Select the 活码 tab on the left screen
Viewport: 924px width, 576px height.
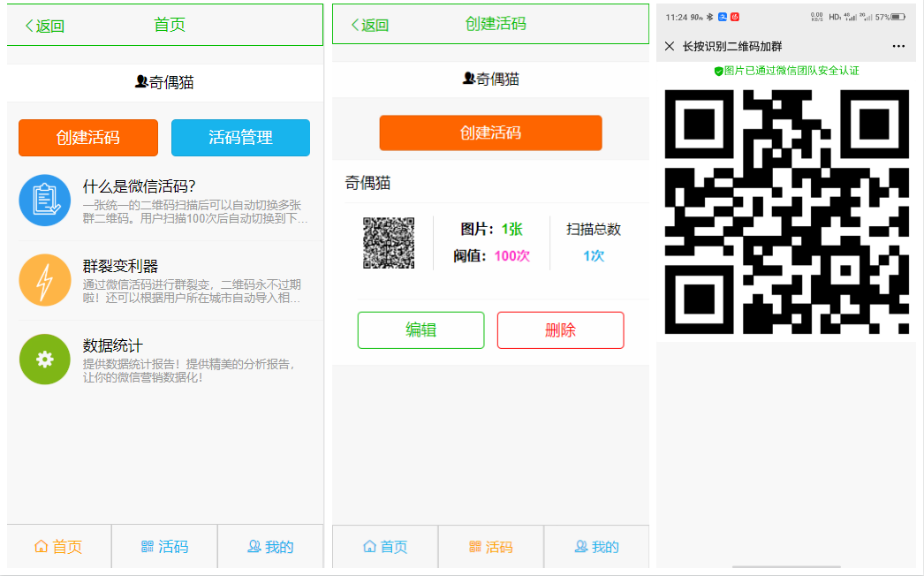tap(165, 547)
